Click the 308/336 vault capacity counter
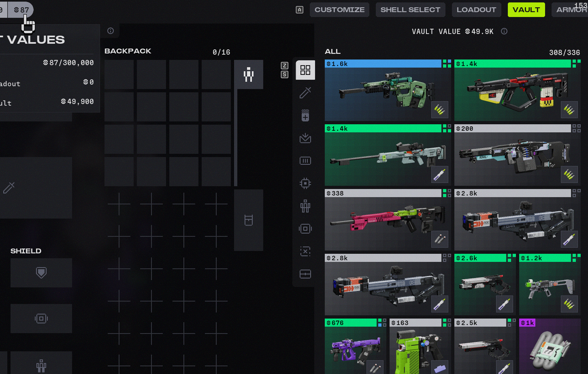The width and height of the screenshot is (588, 374). (565, 53)
